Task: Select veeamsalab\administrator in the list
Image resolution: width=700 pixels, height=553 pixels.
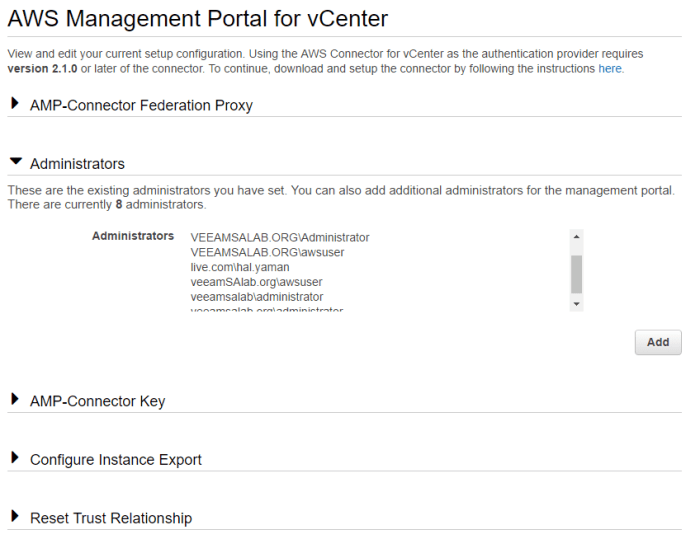Action: (257, 297)
